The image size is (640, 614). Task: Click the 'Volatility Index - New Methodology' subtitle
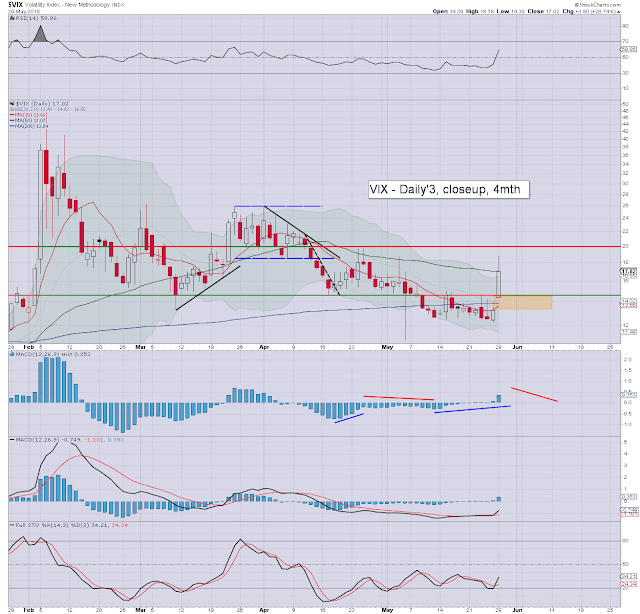pos(67,5)
